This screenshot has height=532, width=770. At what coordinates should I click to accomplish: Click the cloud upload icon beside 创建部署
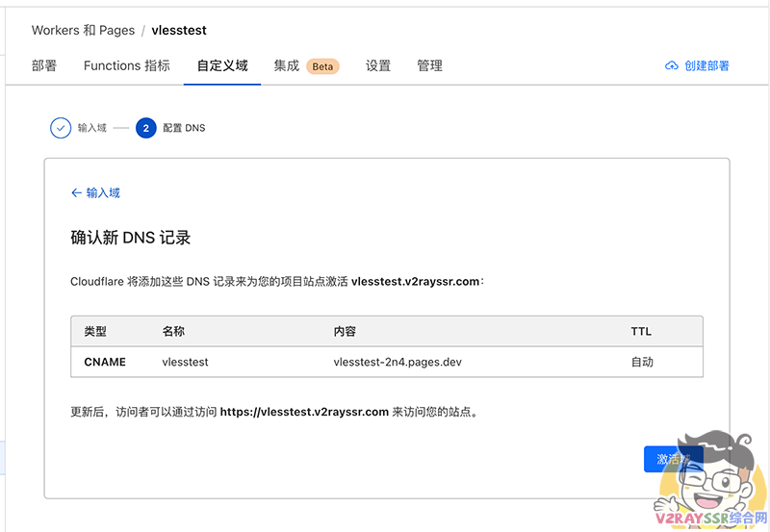[671, 66]
